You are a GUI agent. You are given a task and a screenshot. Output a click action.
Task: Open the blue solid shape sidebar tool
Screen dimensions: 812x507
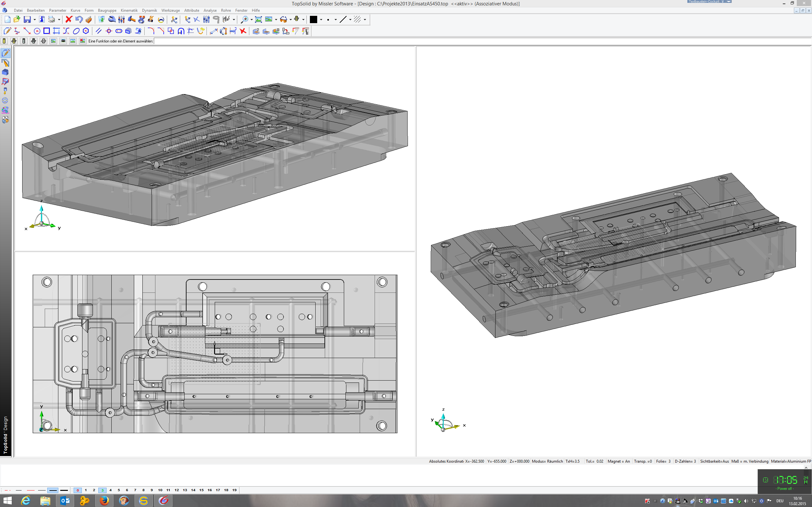[x=5, y=72]
